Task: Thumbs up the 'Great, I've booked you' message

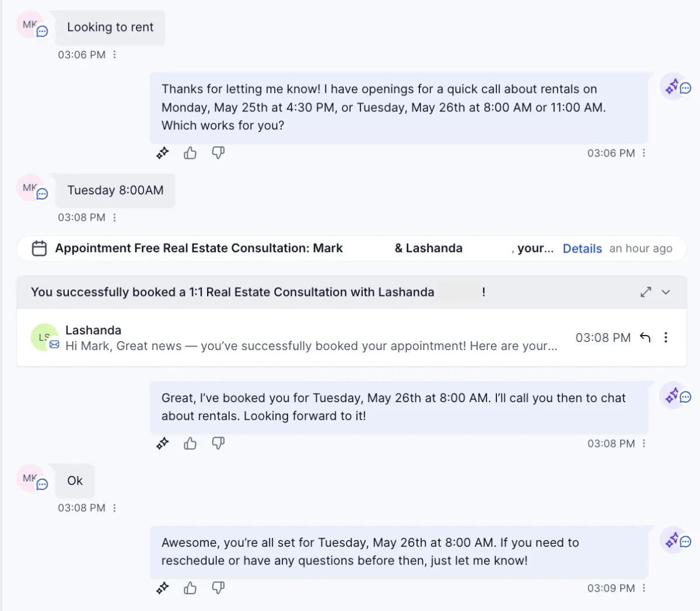Action: point(190,444)
